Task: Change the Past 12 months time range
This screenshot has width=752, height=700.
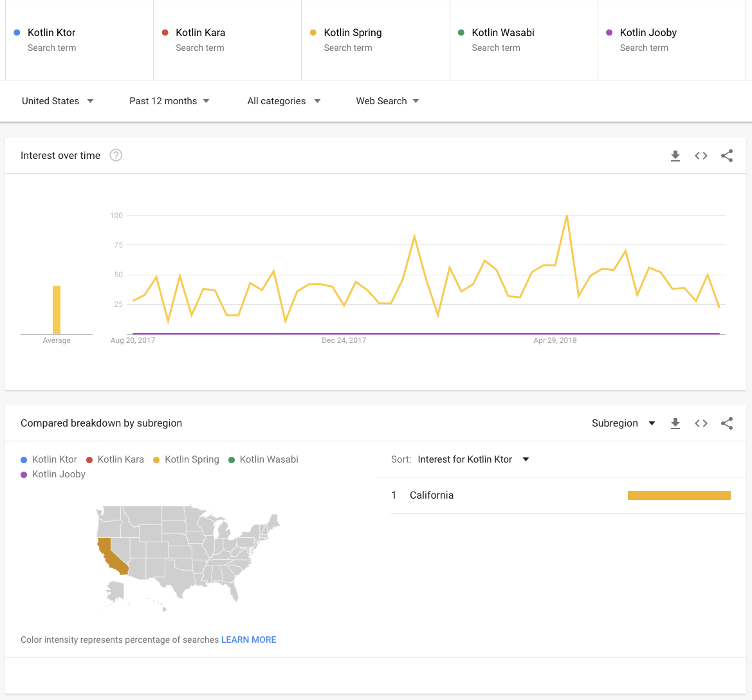Action: point(169,101)
